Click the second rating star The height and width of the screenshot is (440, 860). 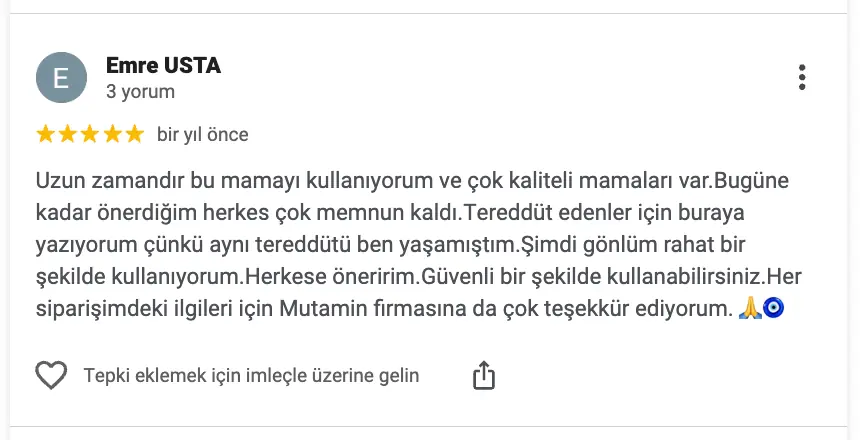pos(68,134)
